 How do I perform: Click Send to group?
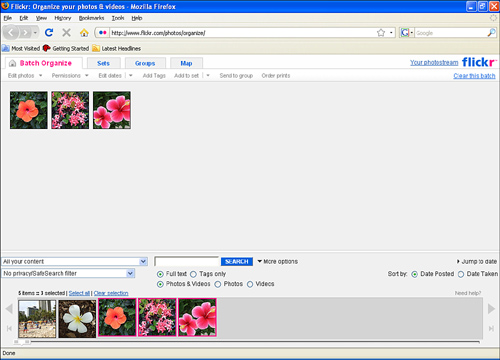(236, 76)
